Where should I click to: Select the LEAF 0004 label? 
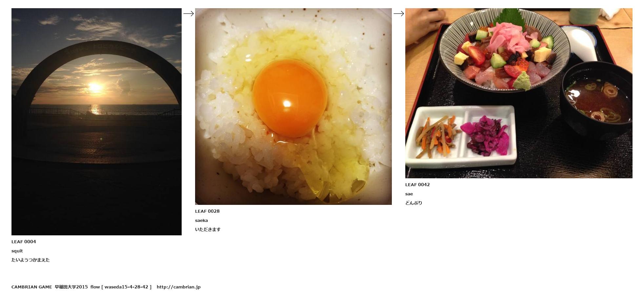coord(24,242)
